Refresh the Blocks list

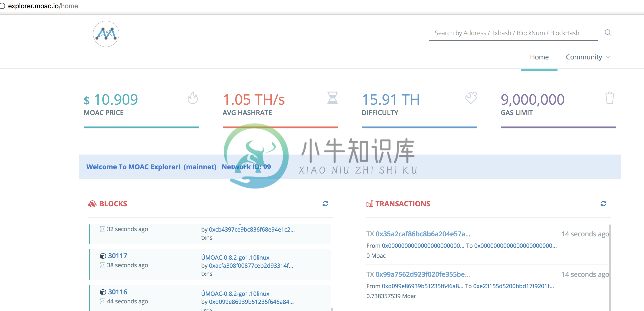[325, 204]
